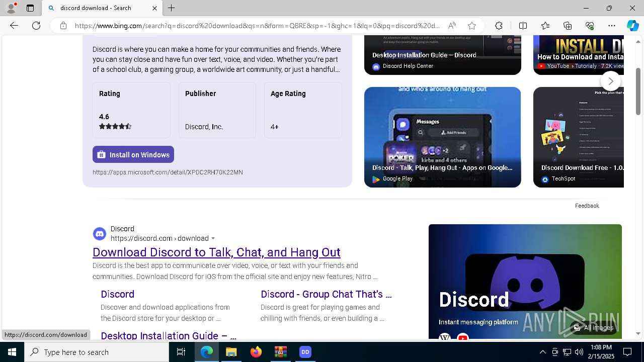The image size is (644, 362).
Task: Open Extensions puzzle icon
Action: [x=499, y=26]
